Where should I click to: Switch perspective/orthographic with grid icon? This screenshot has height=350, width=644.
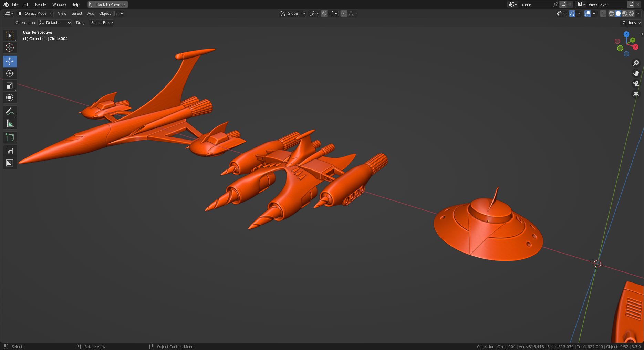coord(636,94)
